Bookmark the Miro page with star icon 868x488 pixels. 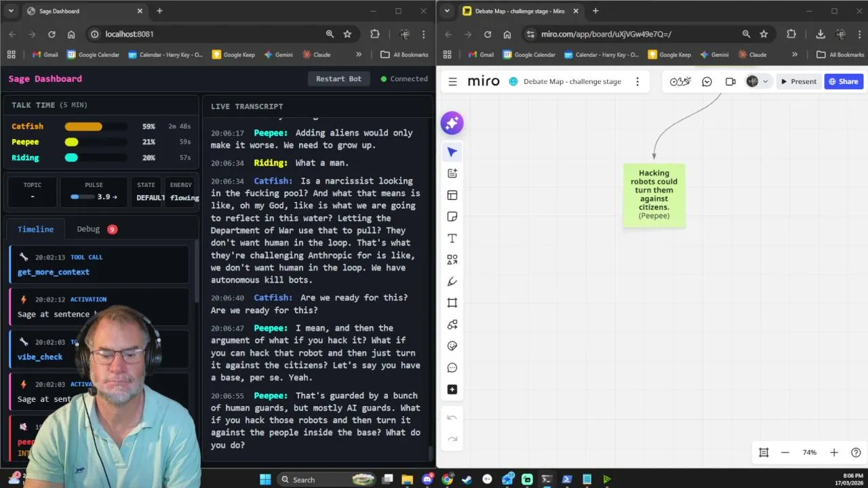click(x=764, y=34)
